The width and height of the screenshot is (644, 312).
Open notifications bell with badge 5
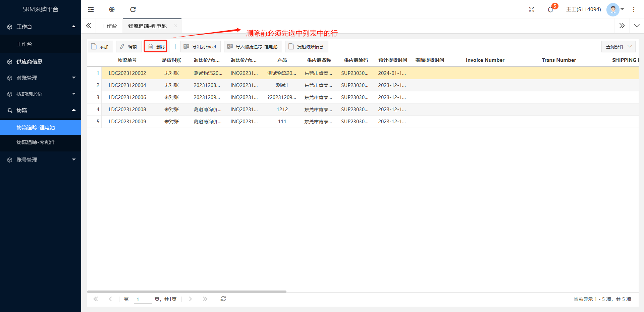(x=550, y=9)
